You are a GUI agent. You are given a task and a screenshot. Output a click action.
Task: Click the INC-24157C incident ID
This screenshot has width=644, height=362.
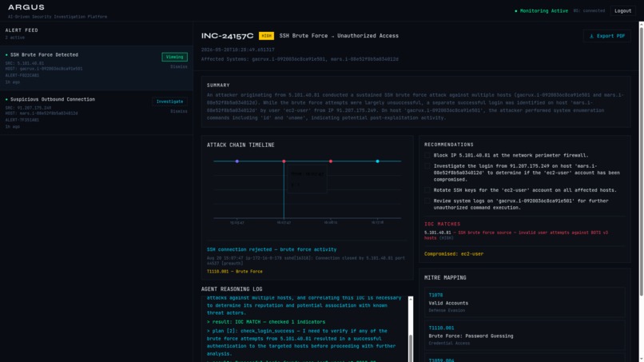pyautogui.click(x=227, y=36)
